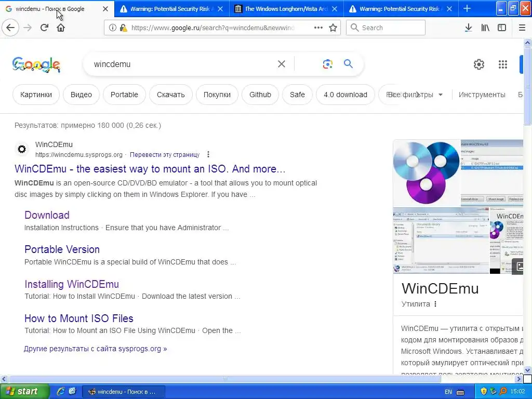Open the Firefox hamburger menu

[x=522, y=28]
